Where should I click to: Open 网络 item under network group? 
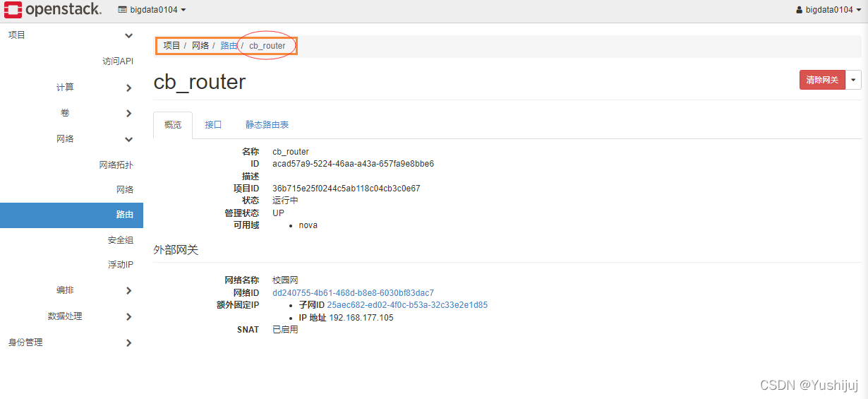click(x=125, y=190)
